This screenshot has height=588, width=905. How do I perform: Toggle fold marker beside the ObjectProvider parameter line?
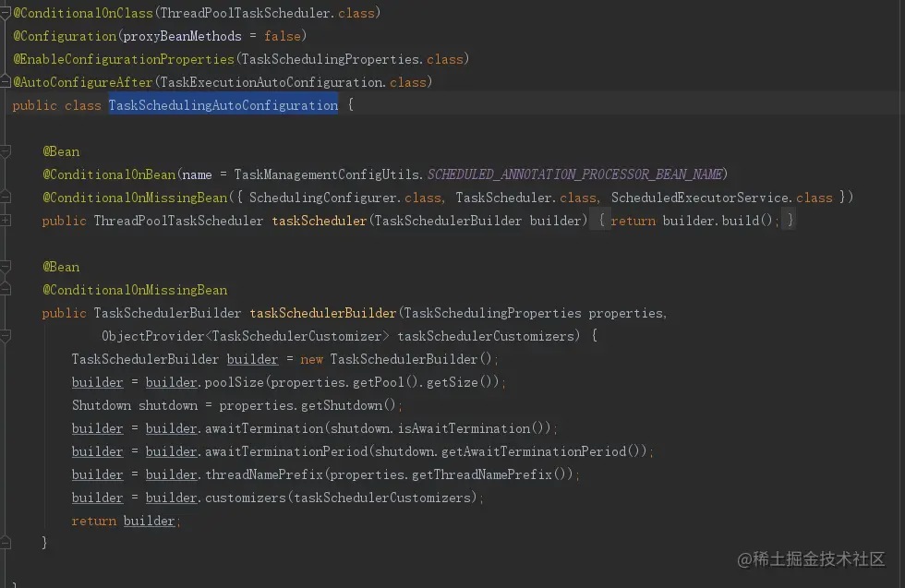point(6,335)
